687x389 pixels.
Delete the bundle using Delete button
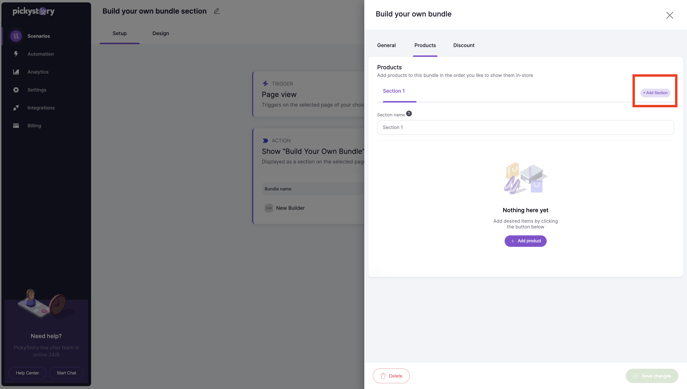[x=391, y=376]
